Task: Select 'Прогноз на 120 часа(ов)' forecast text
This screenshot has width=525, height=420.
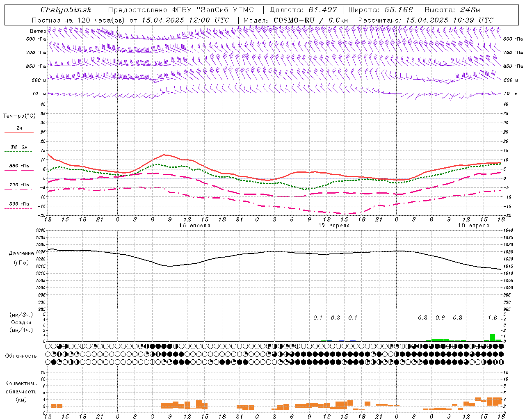Action: 79,20
